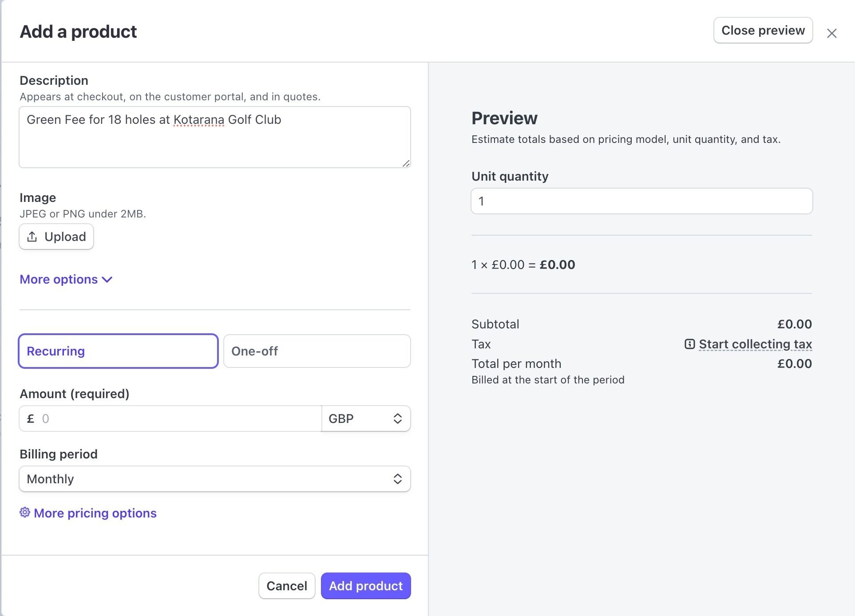Expand More options chevron
Image resolution: width=855 pixels, height=616 pixels.
coord(107,280)
